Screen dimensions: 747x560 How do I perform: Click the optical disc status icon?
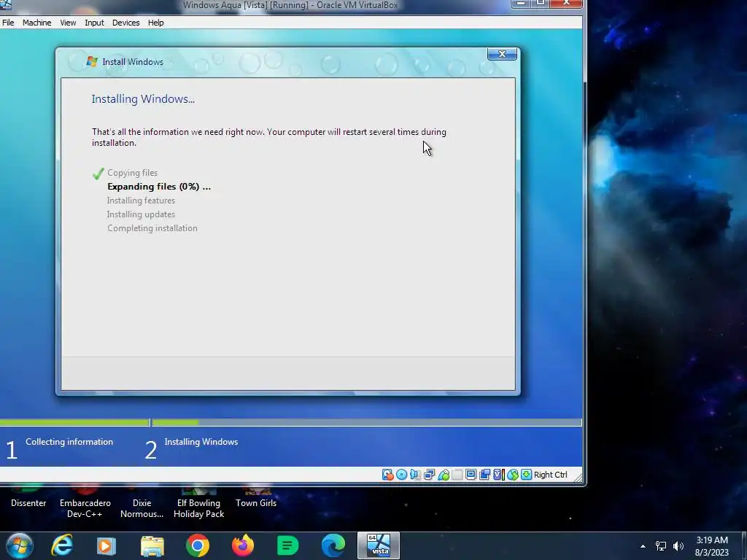point(402,474)
